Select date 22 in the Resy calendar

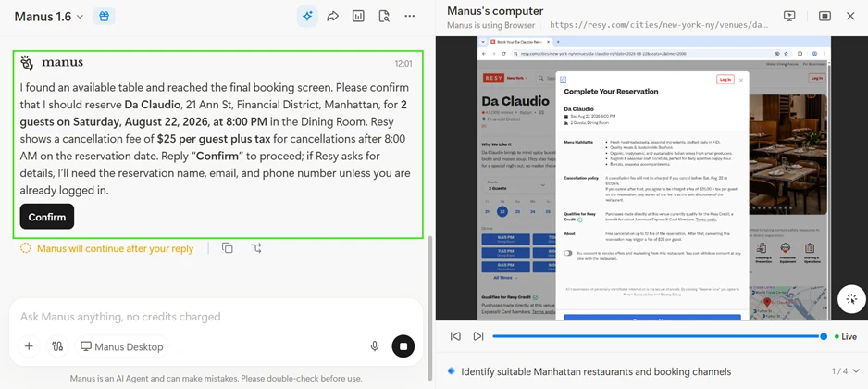click(x=502, y=211)
